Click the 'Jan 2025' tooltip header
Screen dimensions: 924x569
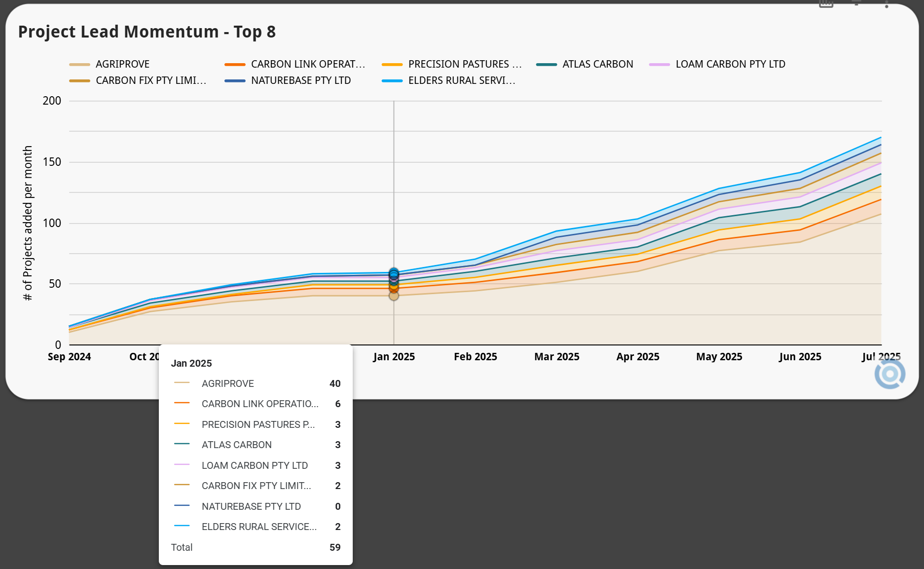click(x=191, y=363)
